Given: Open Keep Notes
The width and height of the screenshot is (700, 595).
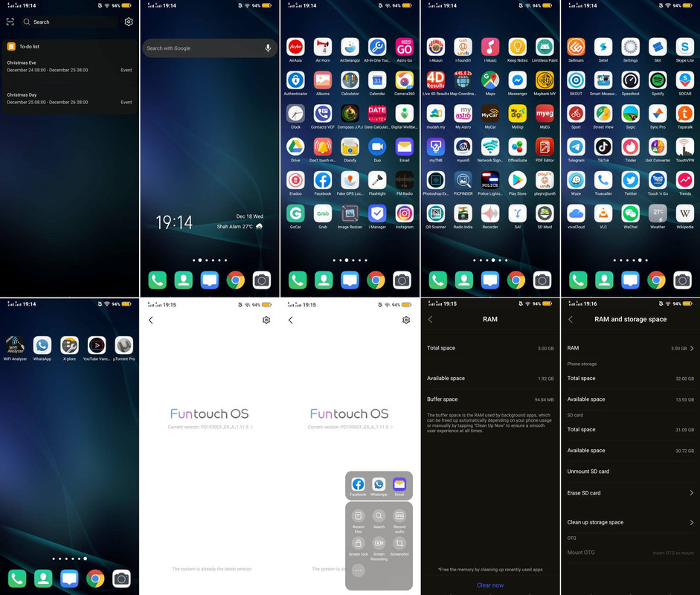Looking at the screenshot, I should point(518,47).
